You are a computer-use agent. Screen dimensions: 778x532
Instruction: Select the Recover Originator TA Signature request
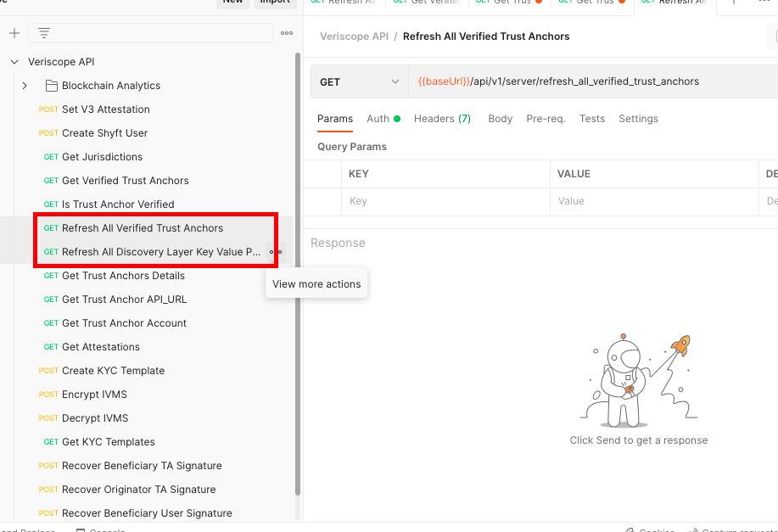(x=139, y=490)
